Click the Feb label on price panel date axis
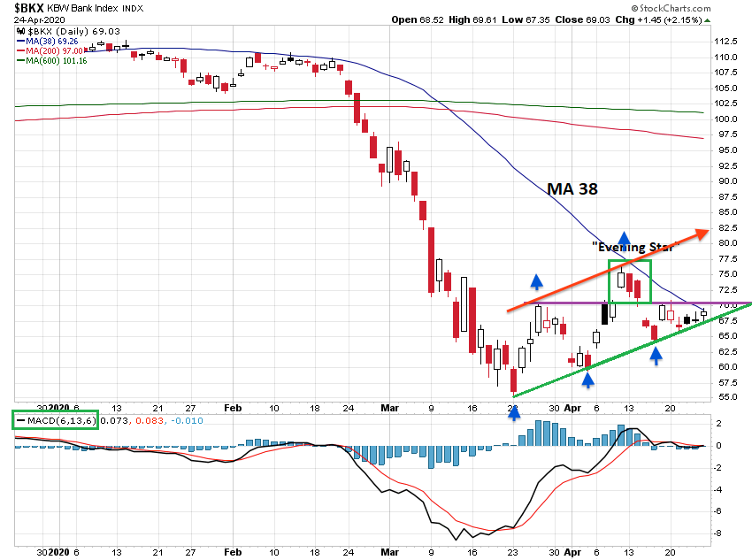 pos(233,408)
